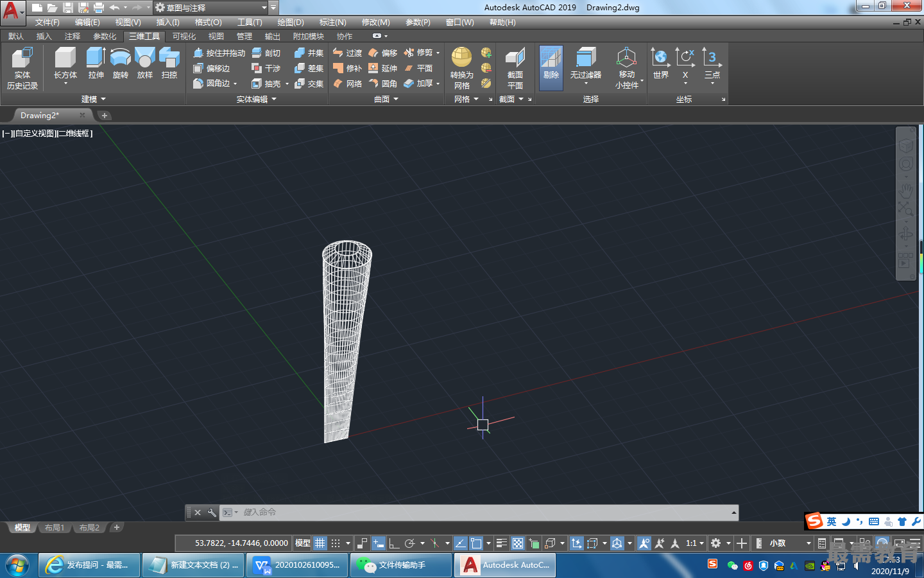This screenshot has height=578, width=924.
Task: Add new drawing tab with plus
Action: (105, 116)
